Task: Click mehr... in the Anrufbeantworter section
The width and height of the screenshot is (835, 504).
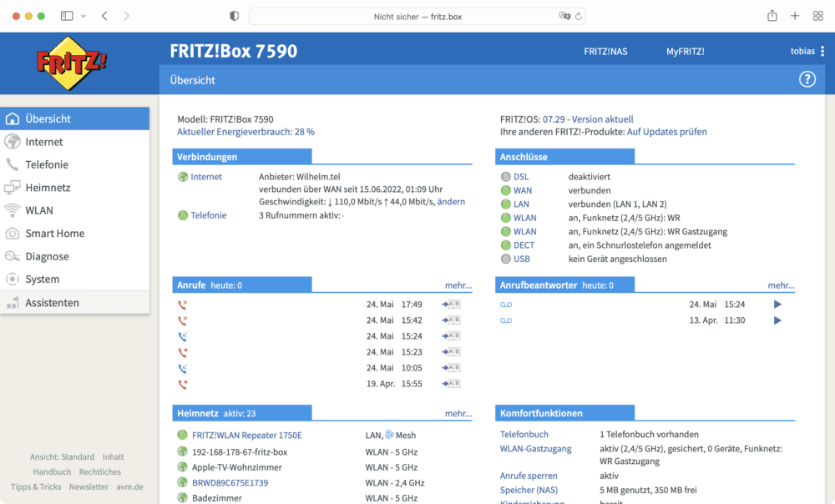Action: 782,285
